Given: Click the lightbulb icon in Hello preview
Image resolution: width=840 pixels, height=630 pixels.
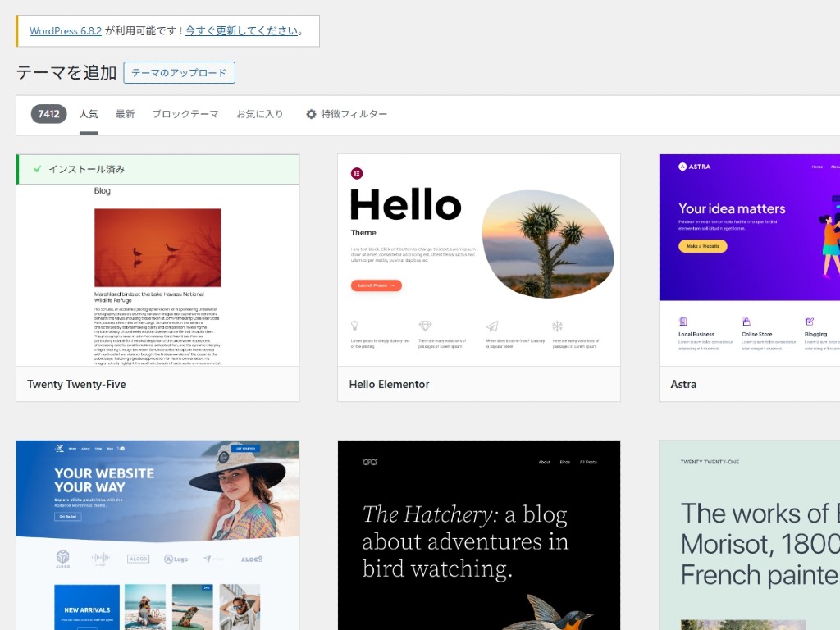Looking at the screenshot, I should pyautogui.click(x=354, y=326).
